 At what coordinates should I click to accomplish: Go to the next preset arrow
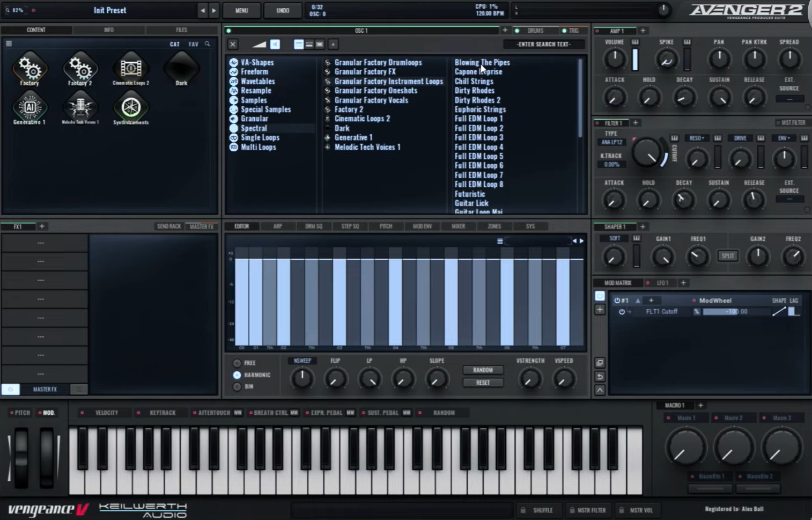click(x=214, y=10)
